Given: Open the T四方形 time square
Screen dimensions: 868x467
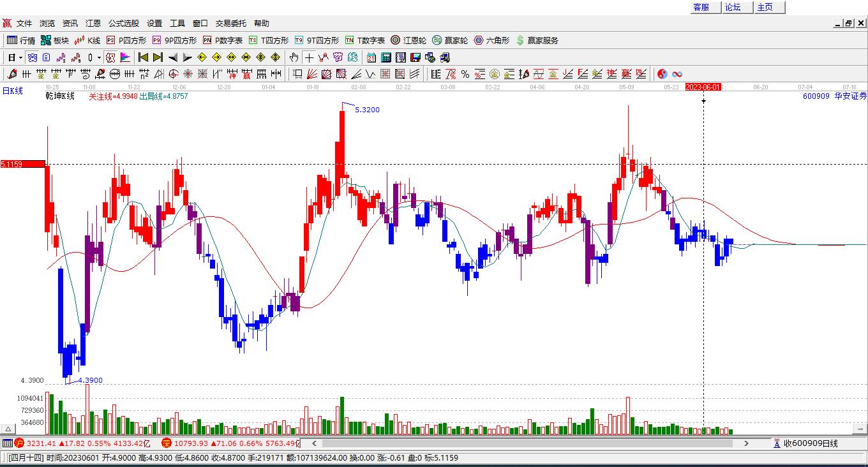Looking at the screenshot, I should click(x=269, y=40).
